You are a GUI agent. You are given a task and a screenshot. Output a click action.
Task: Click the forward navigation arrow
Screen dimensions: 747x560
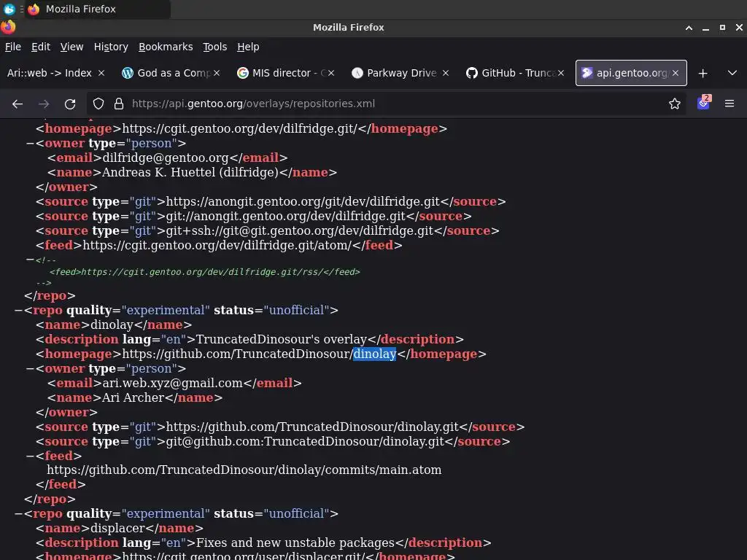44,104
